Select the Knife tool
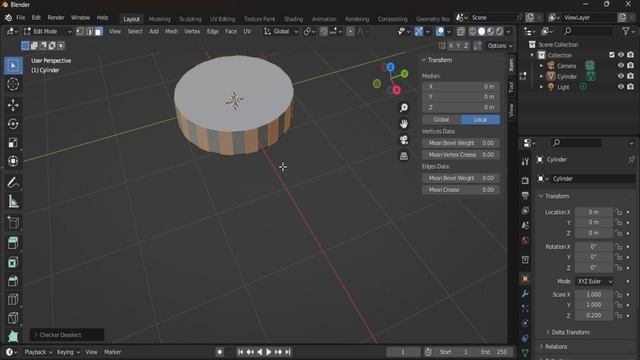Image resolution: width=640 pixels, height=360 pixels. coord(13,318)
